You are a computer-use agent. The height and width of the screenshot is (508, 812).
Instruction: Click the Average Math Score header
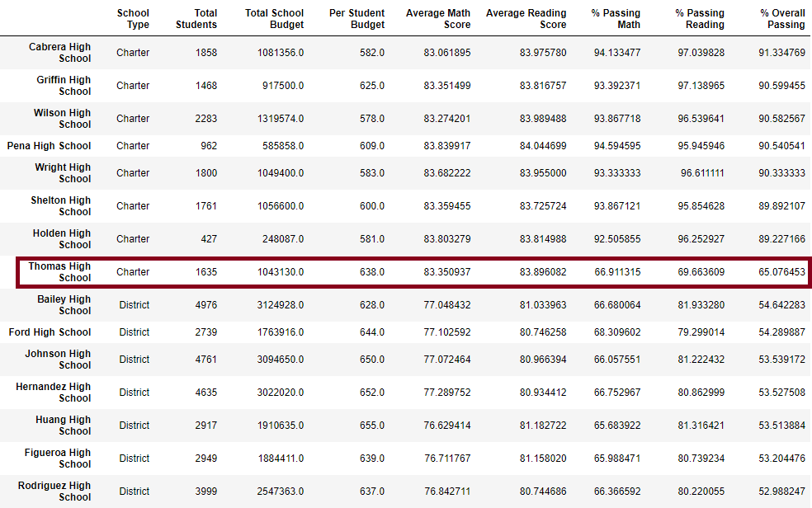438,19
